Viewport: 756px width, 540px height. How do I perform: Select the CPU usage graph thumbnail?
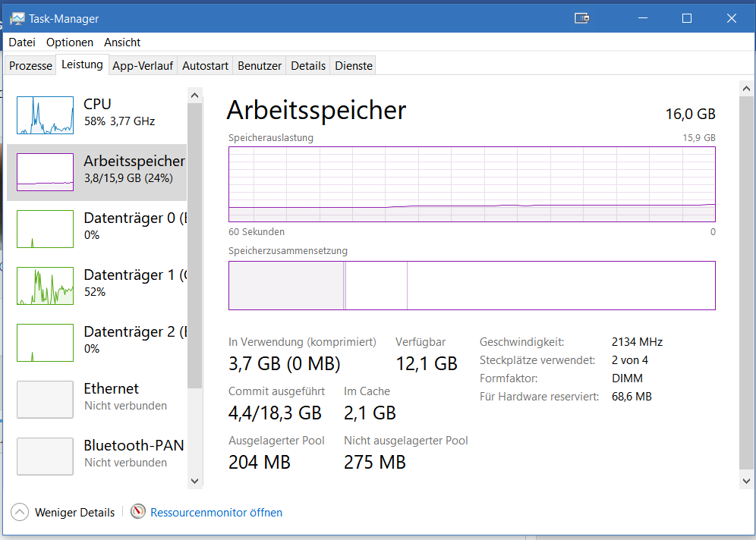46,115
